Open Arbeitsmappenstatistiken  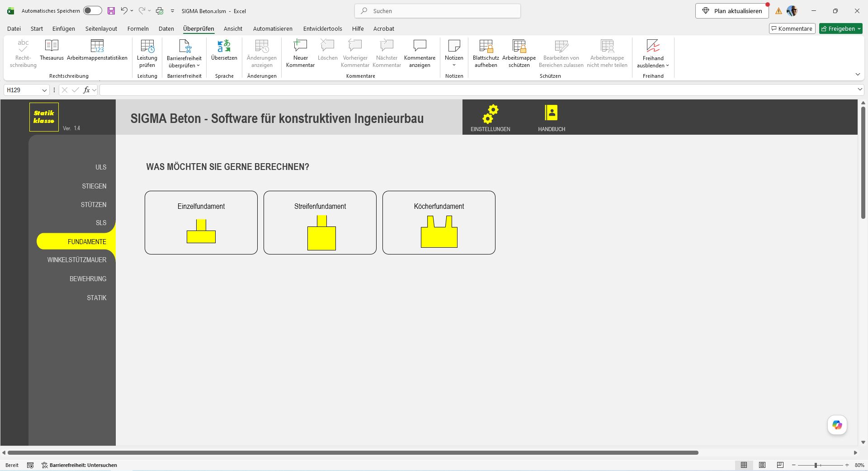[97, 50]
